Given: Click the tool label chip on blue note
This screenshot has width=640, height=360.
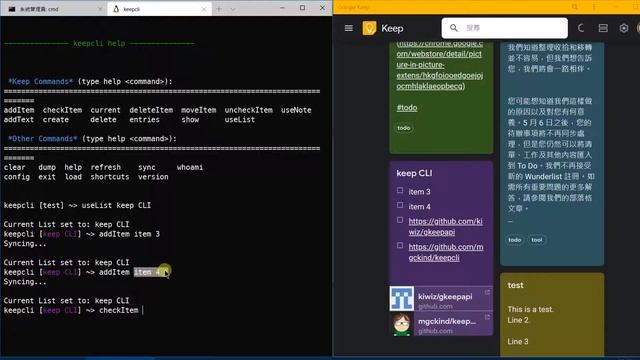Looking at the screenshot, I should 537,240.
